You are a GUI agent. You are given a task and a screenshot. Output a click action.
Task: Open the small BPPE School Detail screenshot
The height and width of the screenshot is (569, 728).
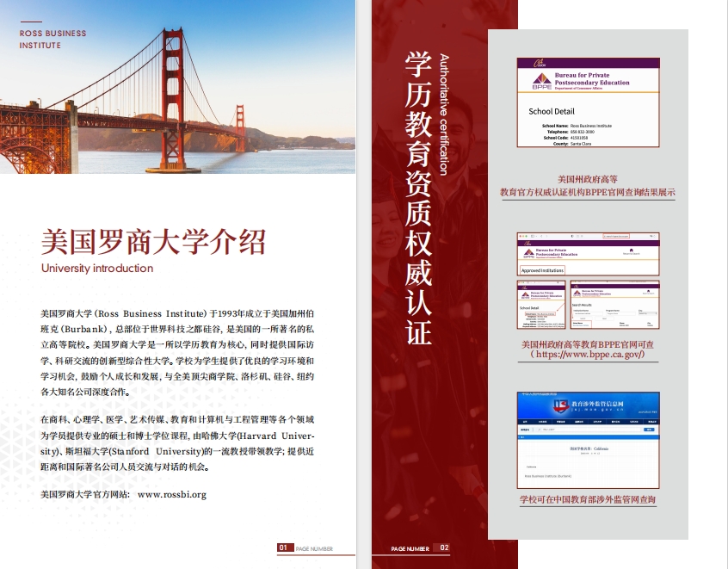tap(541, 305)
